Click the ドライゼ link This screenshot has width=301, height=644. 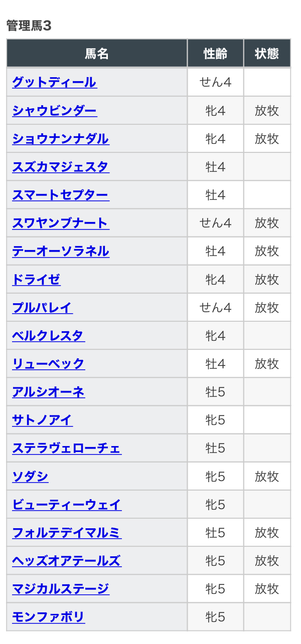point(36,279)
